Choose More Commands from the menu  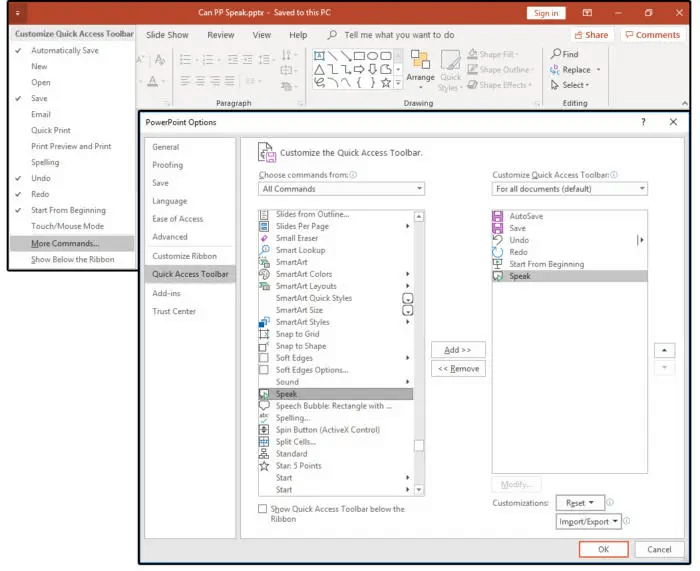click(65, 243)
